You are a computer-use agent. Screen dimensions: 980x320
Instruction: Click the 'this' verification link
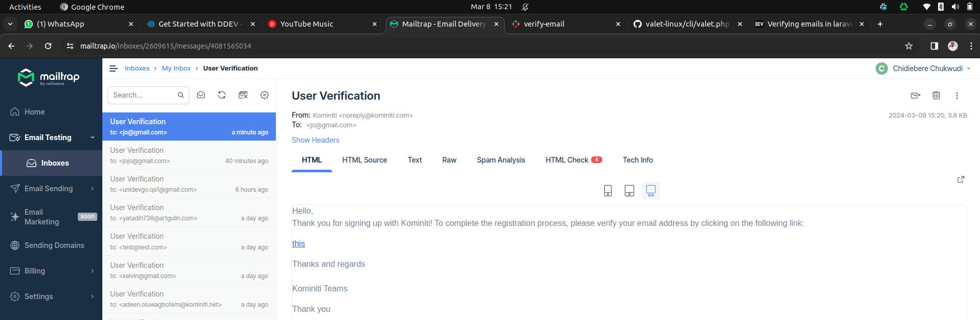[x=298, y=244]
